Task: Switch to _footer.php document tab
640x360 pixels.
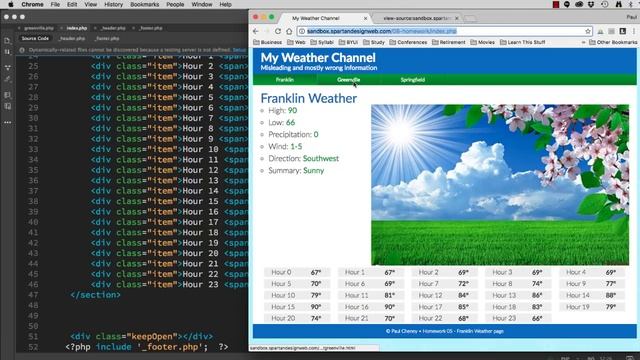Action: 150,28
